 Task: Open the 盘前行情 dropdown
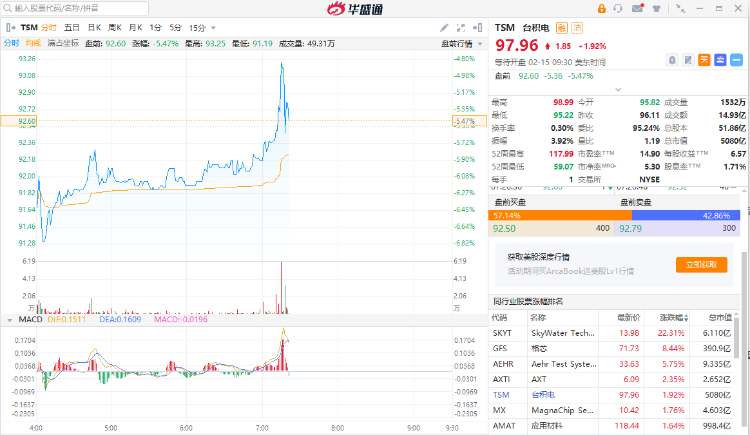pos(462,44)
